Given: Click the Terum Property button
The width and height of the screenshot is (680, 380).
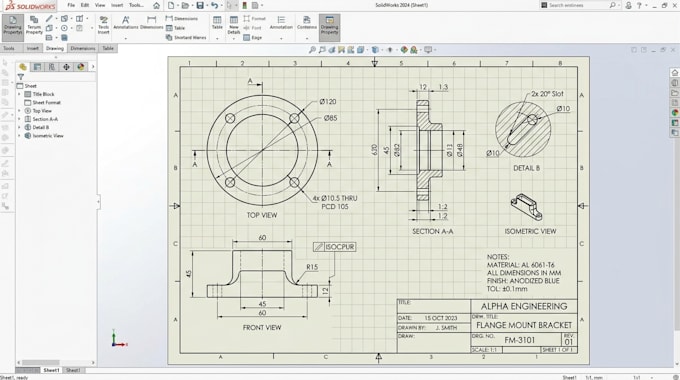Looking at the screenshot, I should point(34,25).
